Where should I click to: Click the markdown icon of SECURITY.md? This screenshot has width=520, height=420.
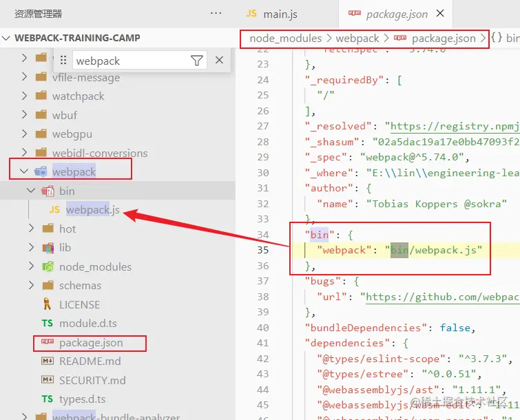48,379
